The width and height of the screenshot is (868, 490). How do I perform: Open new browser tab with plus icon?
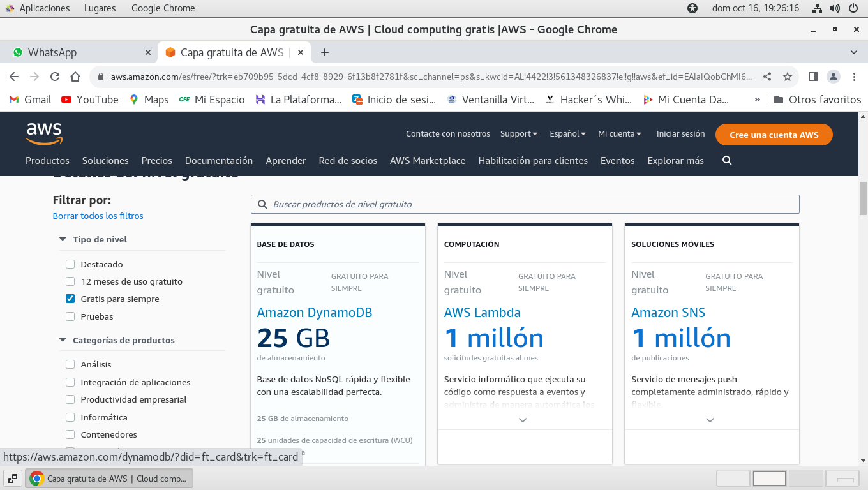click(325, 52)
